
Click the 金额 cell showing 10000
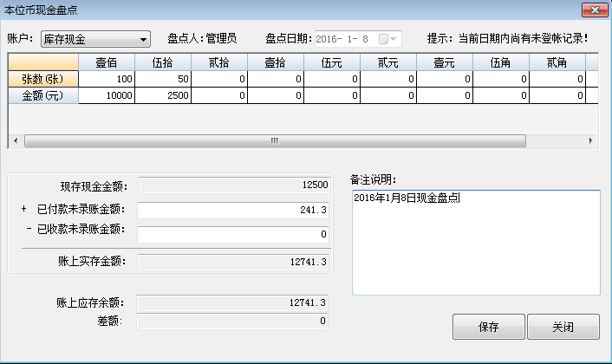(x=107, y=95)
